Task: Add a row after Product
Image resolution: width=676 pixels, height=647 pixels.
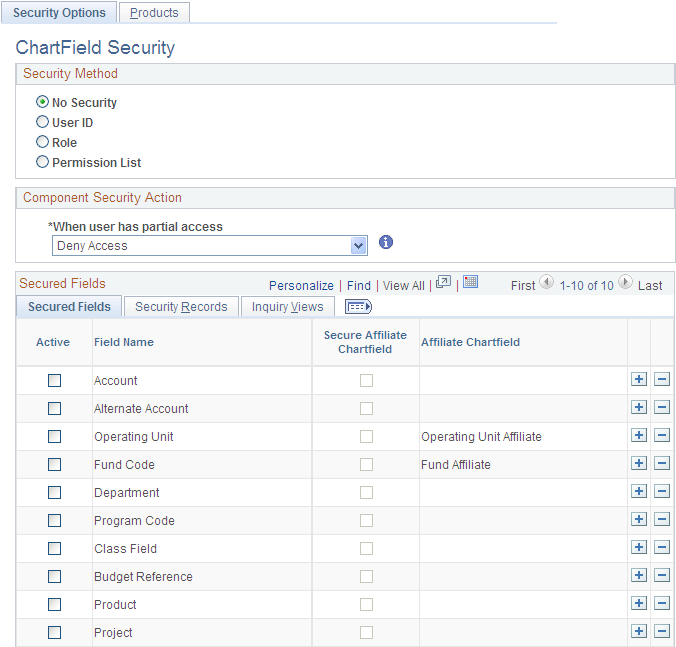Action: 638,603
